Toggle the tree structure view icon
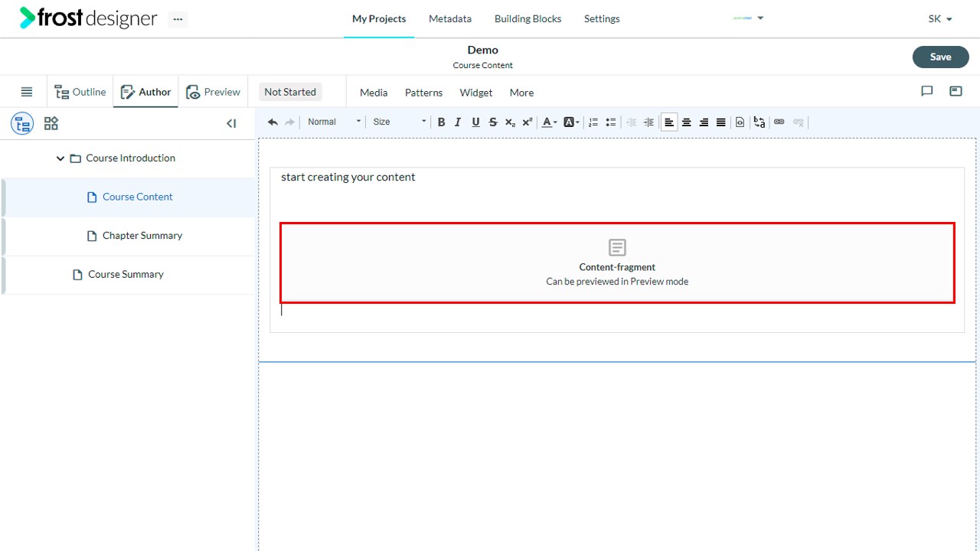This screenshot has width=980, height=551. click(22, 123)
